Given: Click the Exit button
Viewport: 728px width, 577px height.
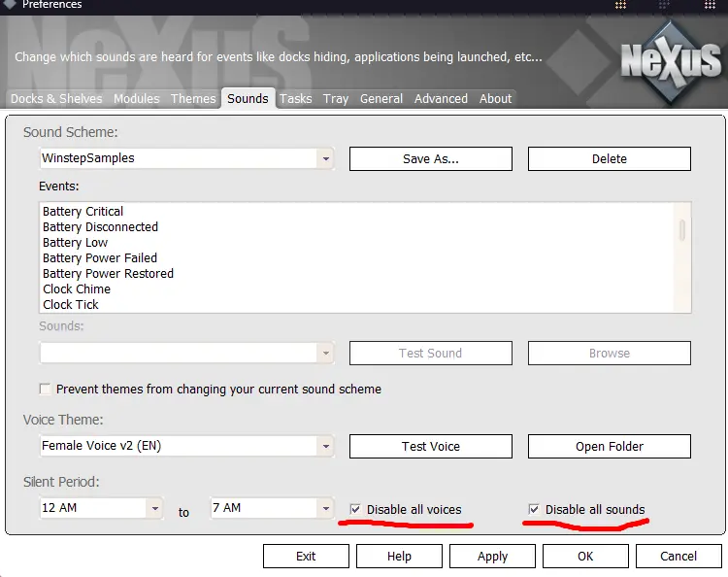Looking at the screenshot, I should tap(306, 556).
